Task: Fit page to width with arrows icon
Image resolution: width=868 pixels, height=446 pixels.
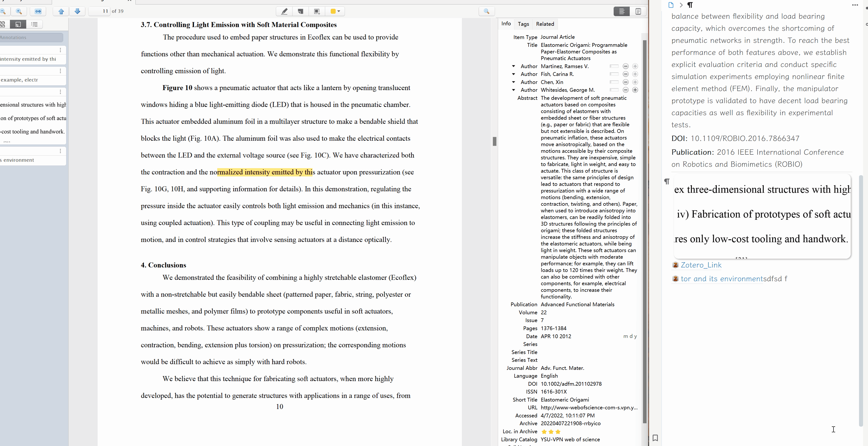Action: pyautogui.click(x=38, y=11)
